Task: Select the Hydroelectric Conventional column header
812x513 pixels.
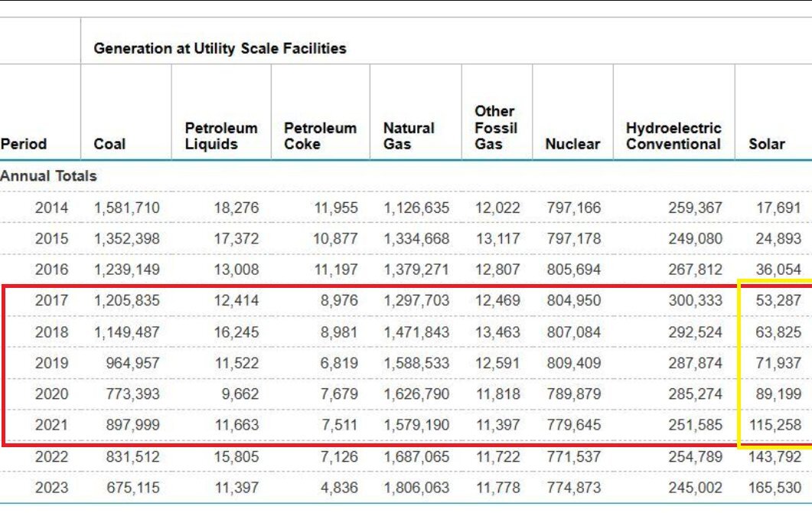Action: (673, 136)
